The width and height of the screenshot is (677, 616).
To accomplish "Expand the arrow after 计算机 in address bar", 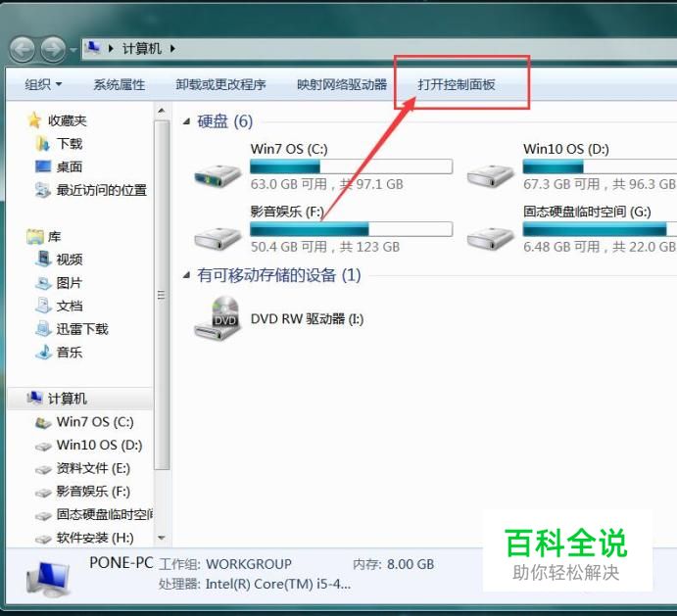I will (172, 48).
